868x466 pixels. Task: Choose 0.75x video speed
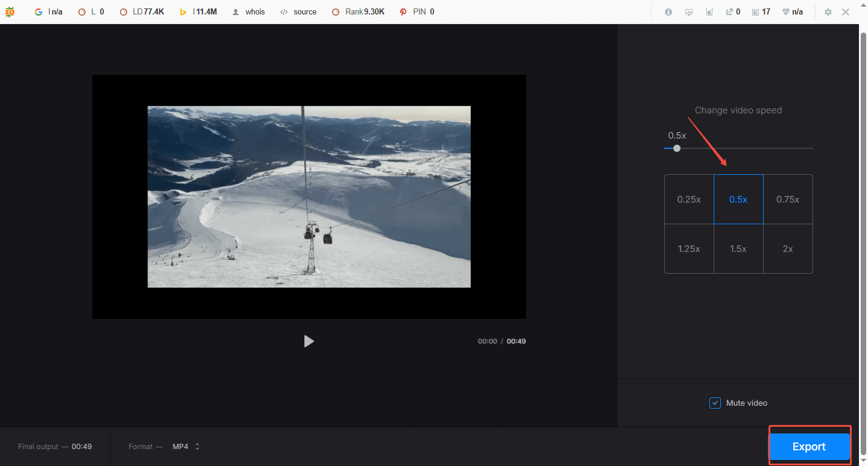point(788,200)
